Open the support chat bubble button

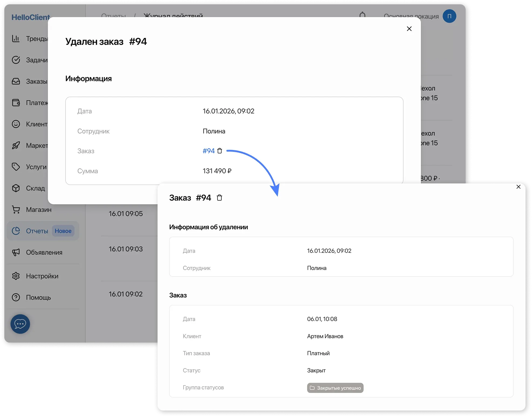(x=20, y=324)
